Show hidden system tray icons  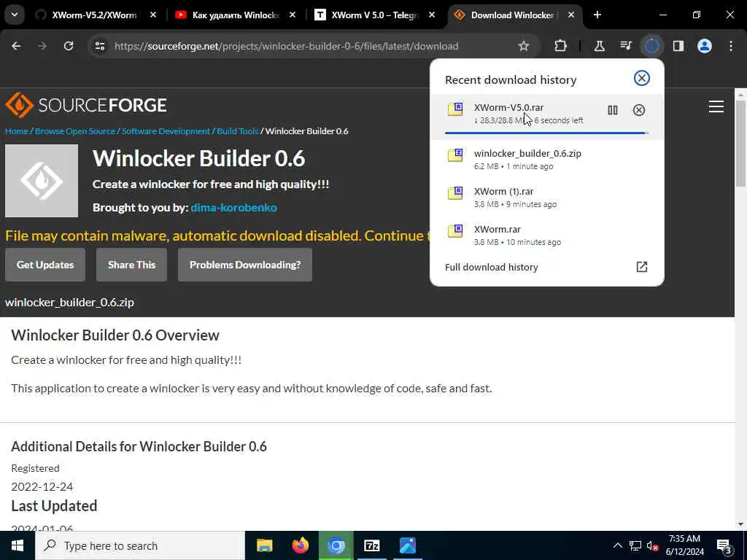coord(617,545)
